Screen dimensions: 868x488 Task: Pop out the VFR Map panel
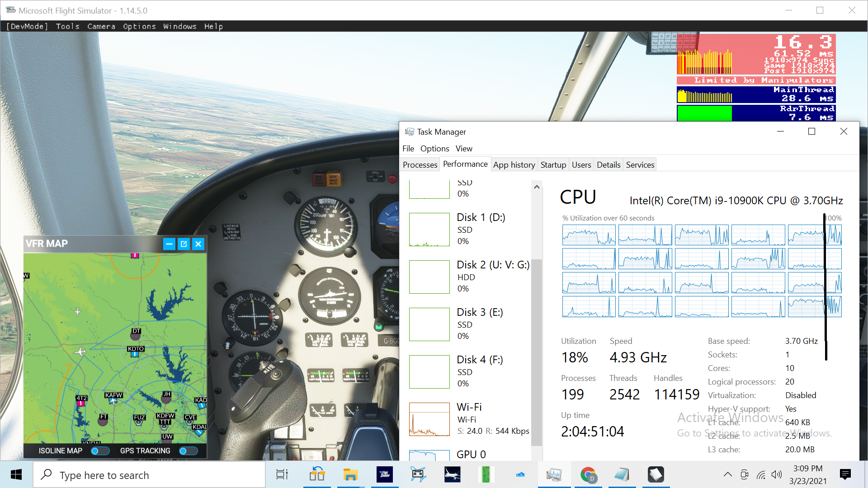click(184, 244)
